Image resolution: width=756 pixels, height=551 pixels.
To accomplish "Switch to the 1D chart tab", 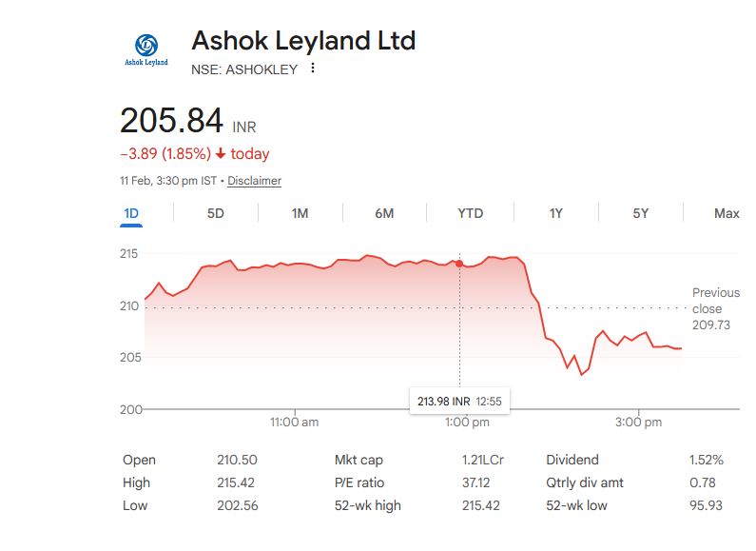I will pyautogui.click(x=131, y=213).
